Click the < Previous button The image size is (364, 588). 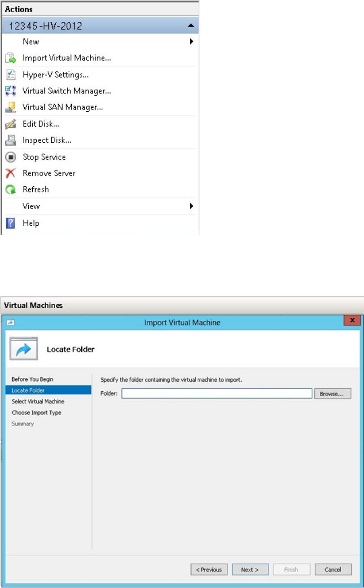tap(209, 570)
